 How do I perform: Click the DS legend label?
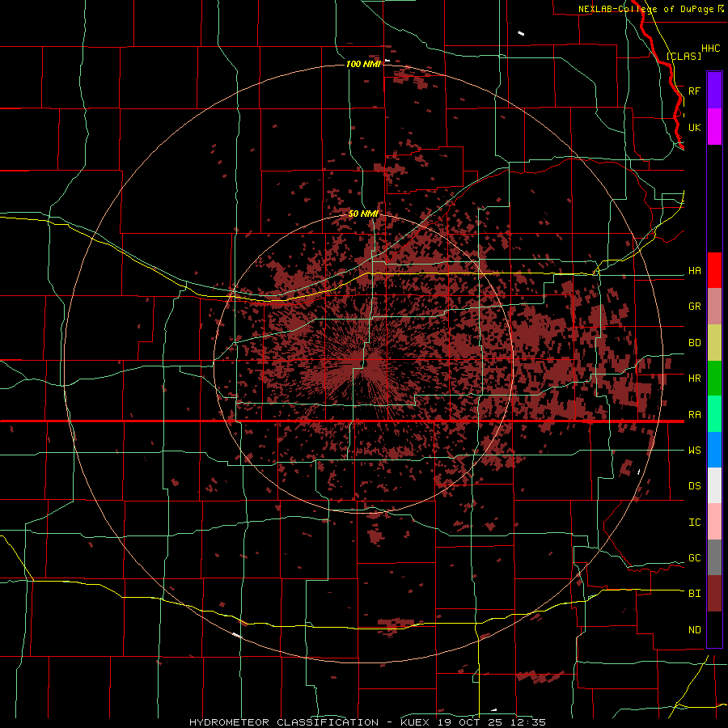coord(694,485)
